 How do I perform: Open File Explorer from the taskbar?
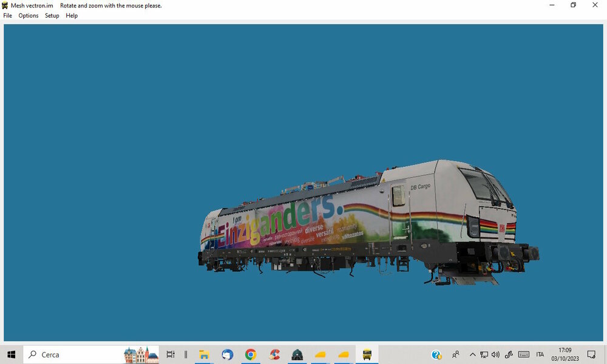pos(204,354)
